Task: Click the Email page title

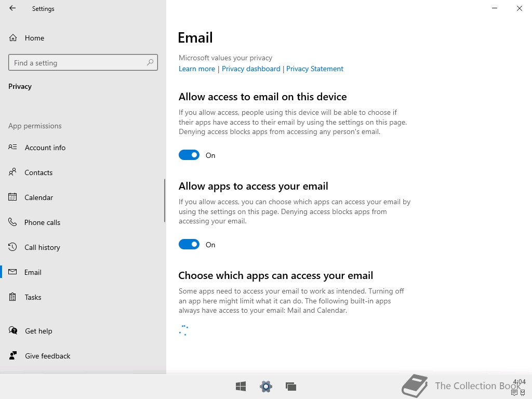Action: pyautogui.click(x=195, y=37)
